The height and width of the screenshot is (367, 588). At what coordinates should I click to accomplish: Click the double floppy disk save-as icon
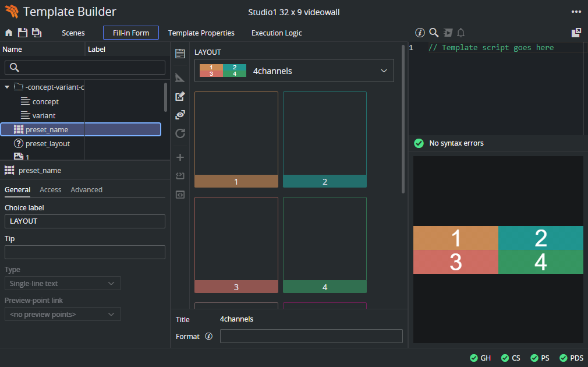click(36, 33)
